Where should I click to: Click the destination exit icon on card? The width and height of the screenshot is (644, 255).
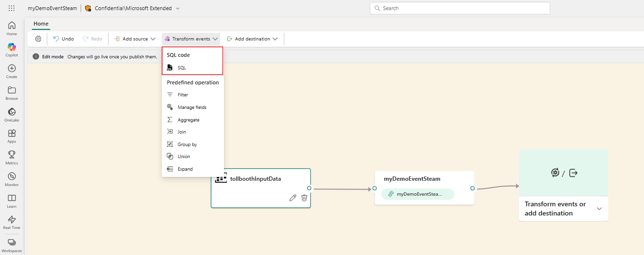tap(573, 173)
